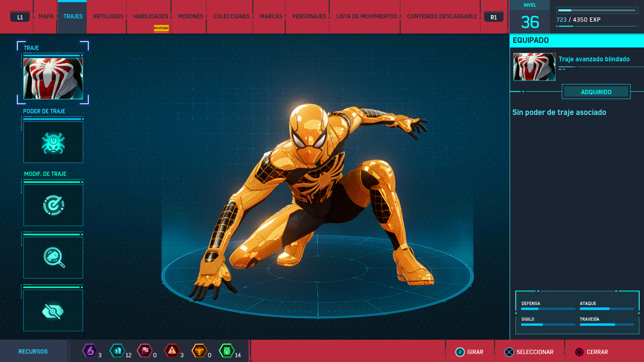The width and height of the screenshot is (644, 362).
Task: Go to the ARTILUGIOS tab
Action: pyautogui.click(x=108, y=16)
